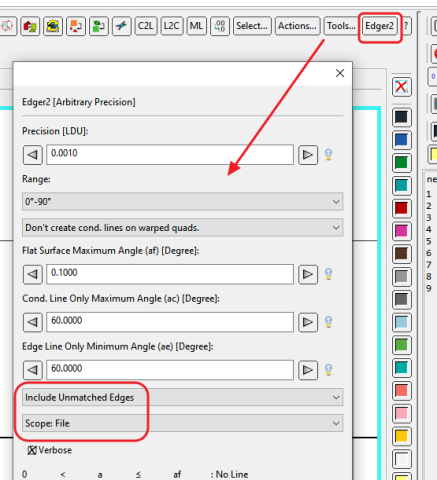Click the lightbulb hint beside Flat Surface angle
This screenshot has width=437, height=480.
click(328, 274)
